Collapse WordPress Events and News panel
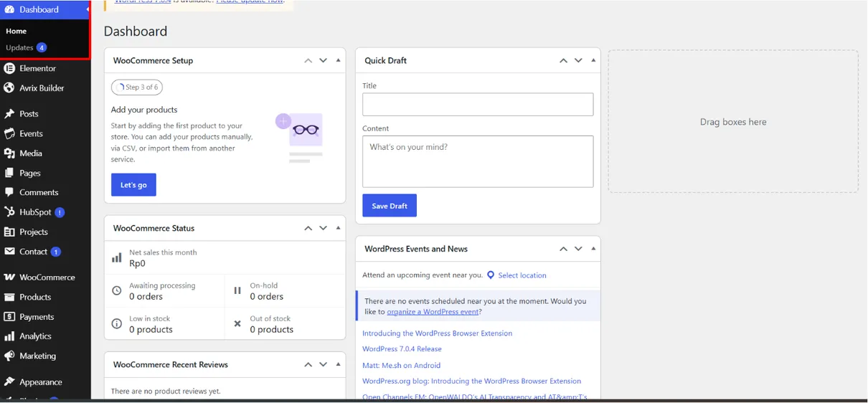The image size is (868, 403). (593, 249)
